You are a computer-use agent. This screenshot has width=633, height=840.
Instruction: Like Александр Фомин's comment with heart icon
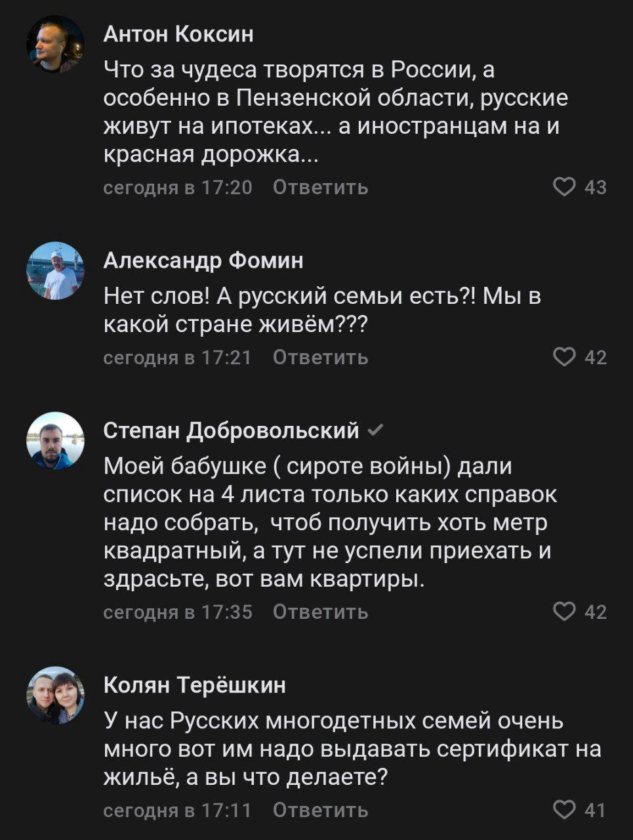tap(564, 358)
